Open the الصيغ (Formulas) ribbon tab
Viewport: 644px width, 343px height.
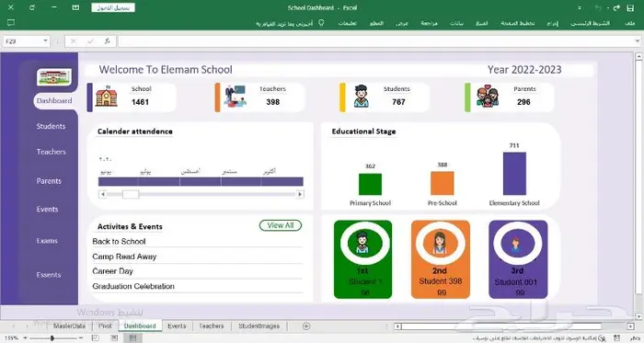[x=482, y=23]
